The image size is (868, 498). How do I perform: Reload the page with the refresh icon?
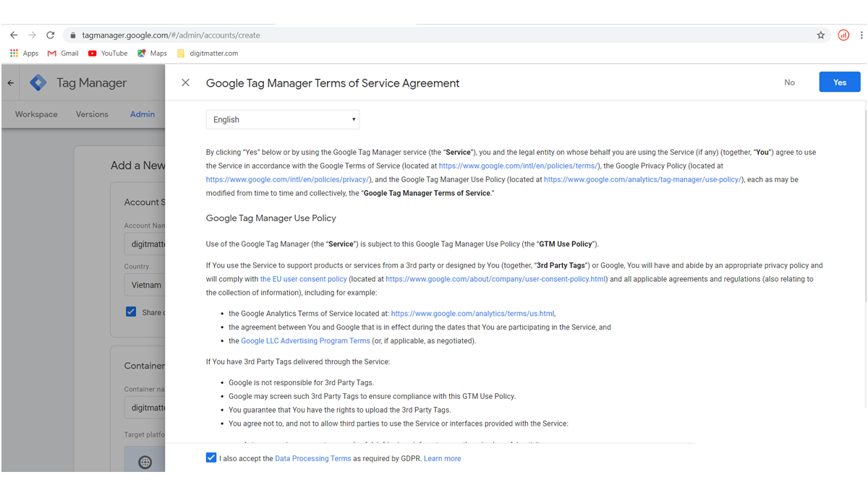coord(51,35)
